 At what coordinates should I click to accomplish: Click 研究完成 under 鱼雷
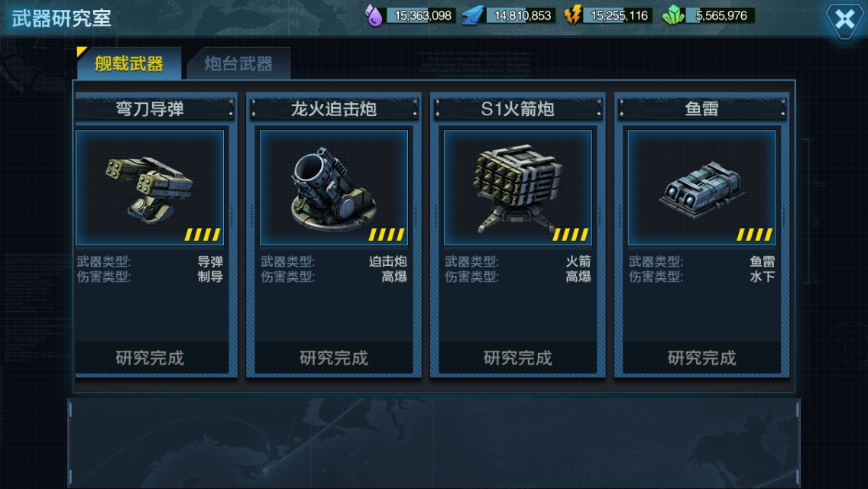(702, 358)
